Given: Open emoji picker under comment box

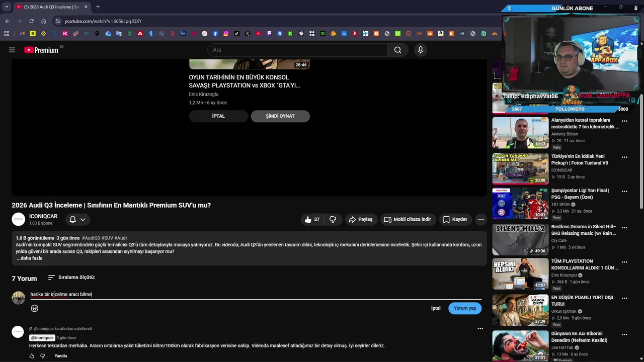Looking at the screenshot, I should coord(35,308).
